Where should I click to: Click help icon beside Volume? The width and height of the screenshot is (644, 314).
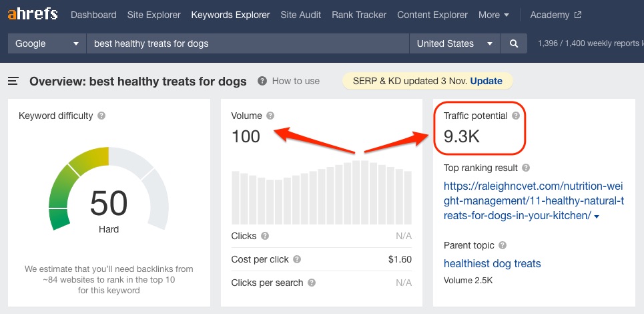pos(270,116)
